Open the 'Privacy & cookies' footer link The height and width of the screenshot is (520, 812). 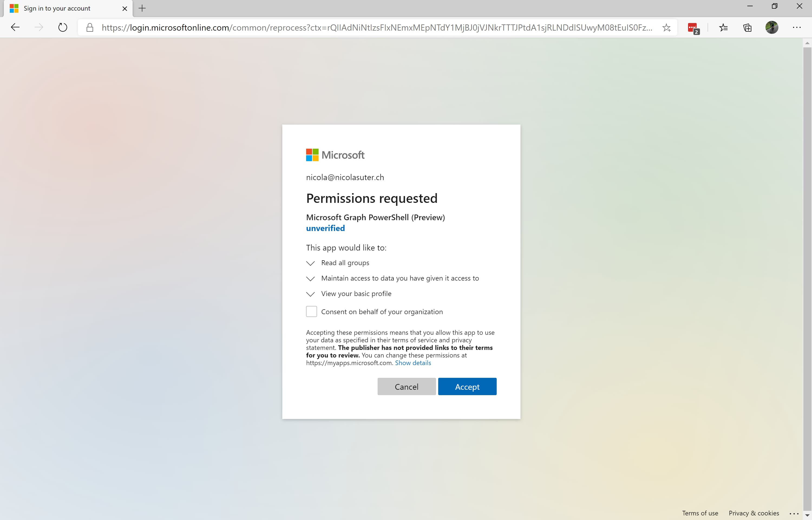click(x=754, y=513)
